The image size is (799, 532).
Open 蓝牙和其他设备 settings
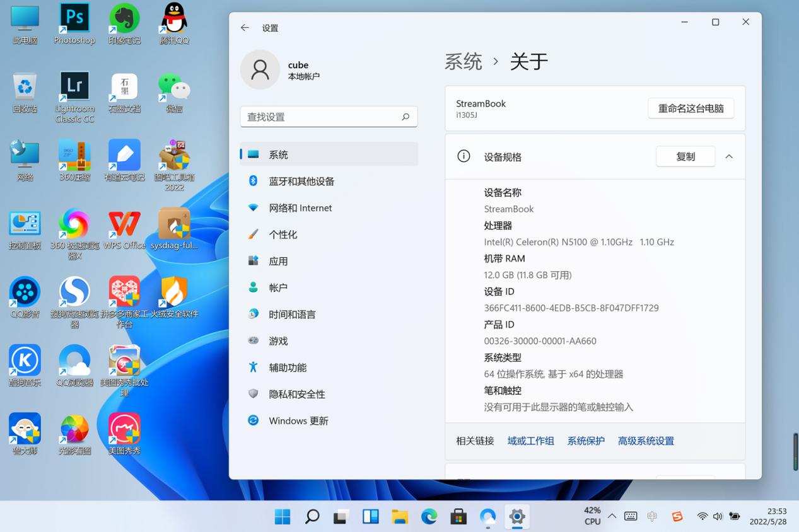point(329,181)
